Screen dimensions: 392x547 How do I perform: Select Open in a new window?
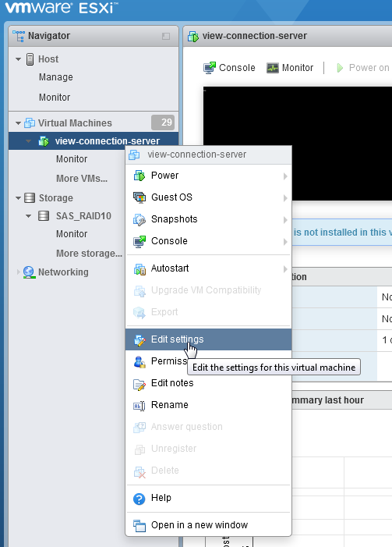click(208, 525)
